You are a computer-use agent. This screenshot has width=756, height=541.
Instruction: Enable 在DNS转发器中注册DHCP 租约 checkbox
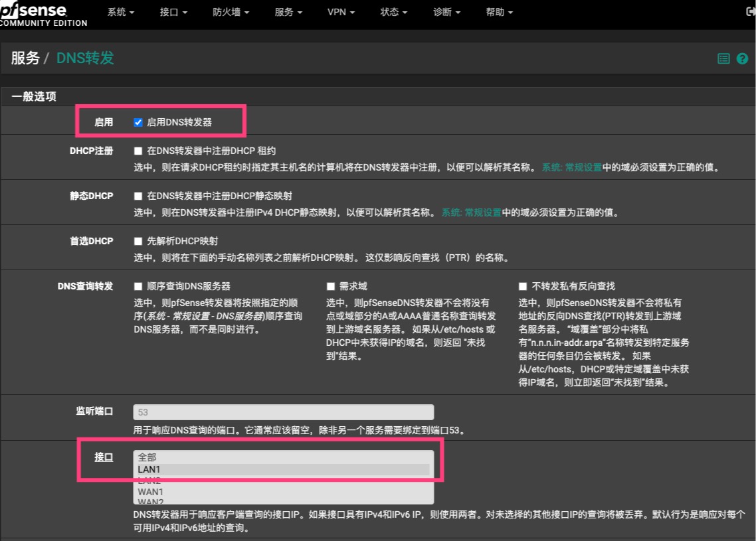(138, 151)
